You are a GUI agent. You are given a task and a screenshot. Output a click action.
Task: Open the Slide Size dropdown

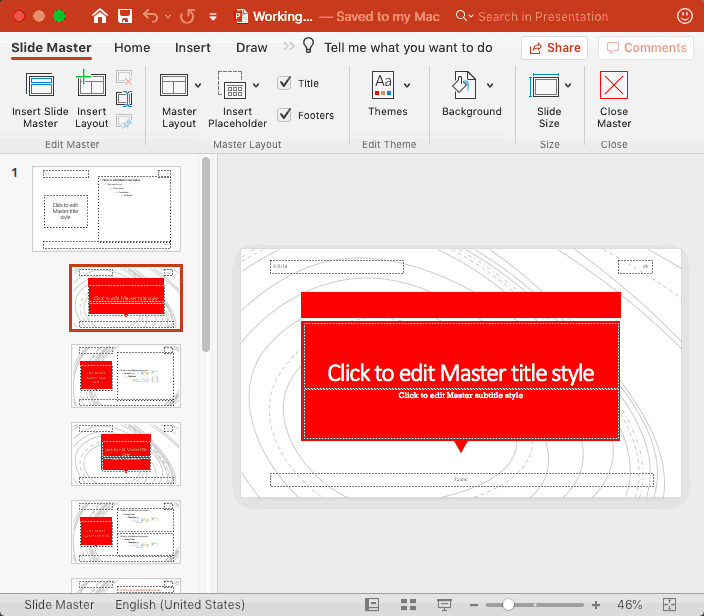tap(568, 85)
